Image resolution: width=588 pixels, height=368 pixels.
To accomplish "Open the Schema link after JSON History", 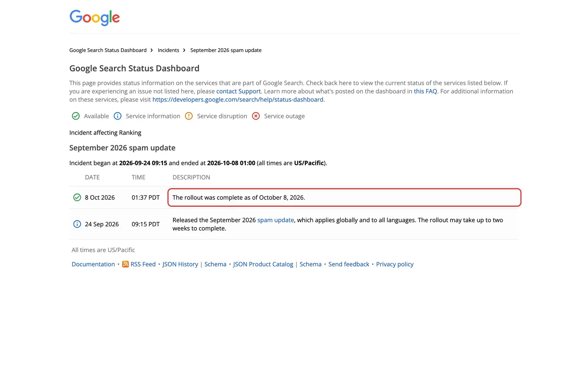I will (x=215, y=264).
